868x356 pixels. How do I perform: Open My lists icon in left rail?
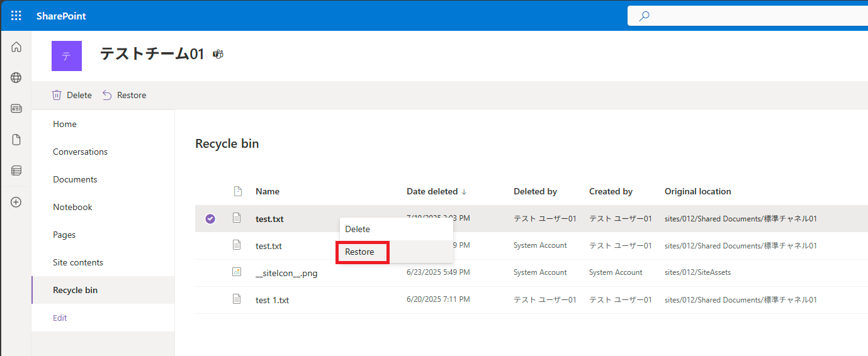click(16, 170)
